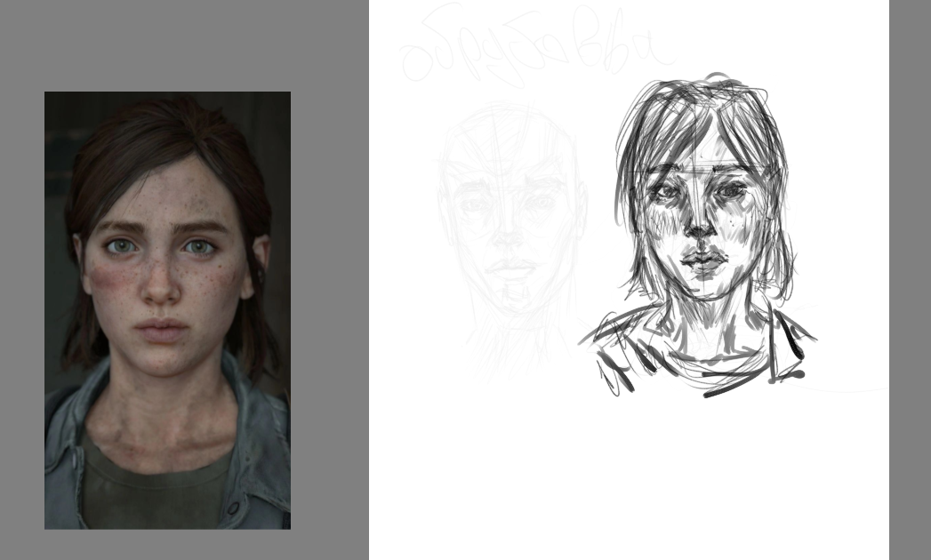This screenshot has width=931, height=560.
Task: Click the dark pencil sketch portrait
Action: [698, 236]
